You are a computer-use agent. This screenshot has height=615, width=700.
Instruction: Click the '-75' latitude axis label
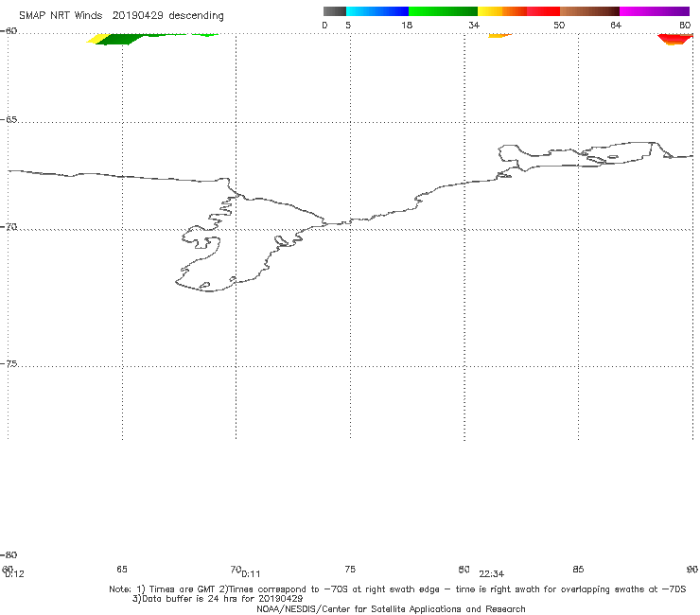tap(9, 364)
